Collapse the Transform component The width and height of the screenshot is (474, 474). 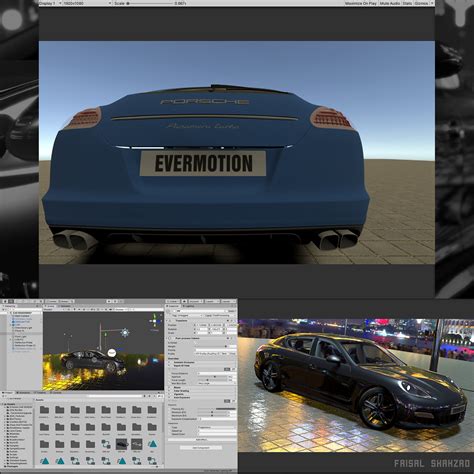pos(167,320)
